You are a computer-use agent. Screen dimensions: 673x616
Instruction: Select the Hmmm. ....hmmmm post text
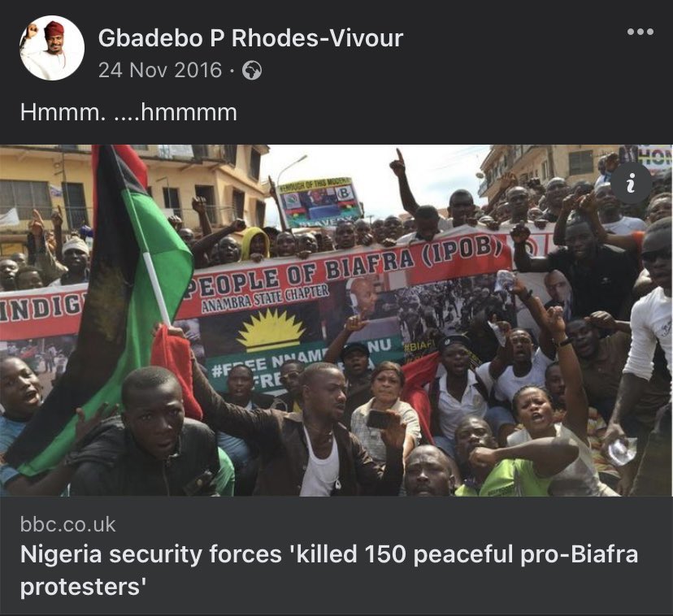point(128,112)
